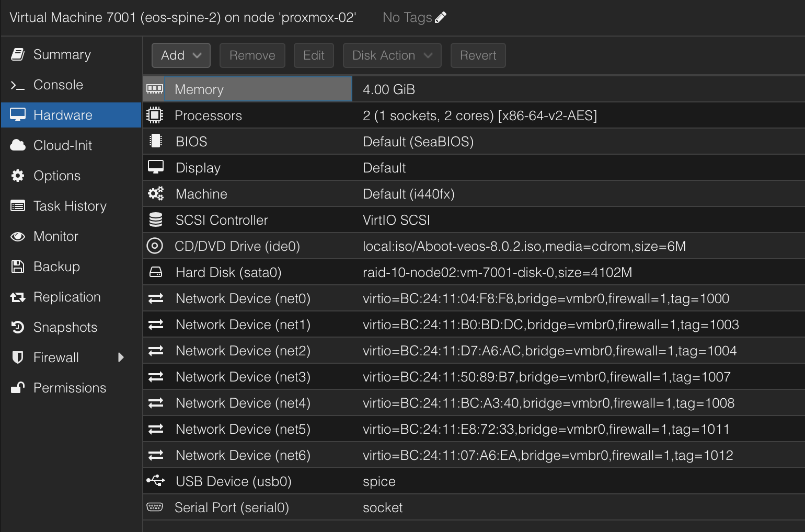This screenshot has height=532, width=805.
Task: Click the Processors CPU icon
Action: pyautogui.click(x=155, y=115)
